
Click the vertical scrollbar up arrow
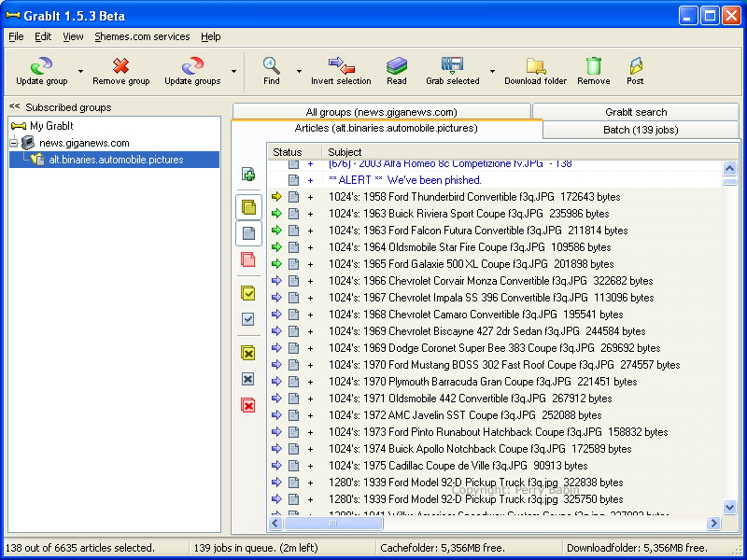pos(729,168)
